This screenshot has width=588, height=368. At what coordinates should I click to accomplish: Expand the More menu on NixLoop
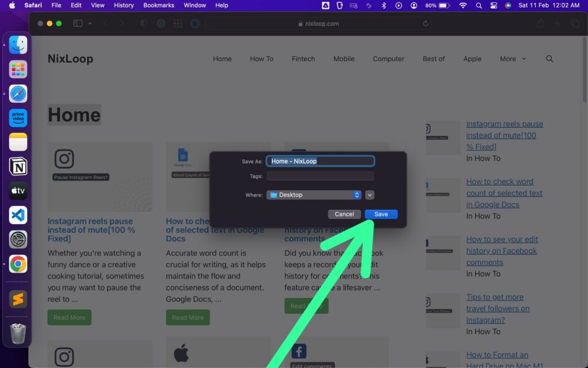coord(513,59)
